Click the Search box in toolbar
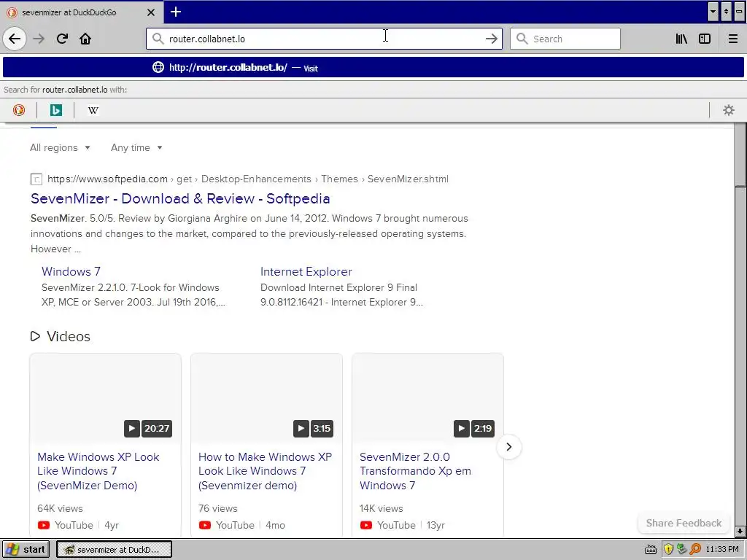The height and width of the screenshot is (560, 747). tap(565, 39)
